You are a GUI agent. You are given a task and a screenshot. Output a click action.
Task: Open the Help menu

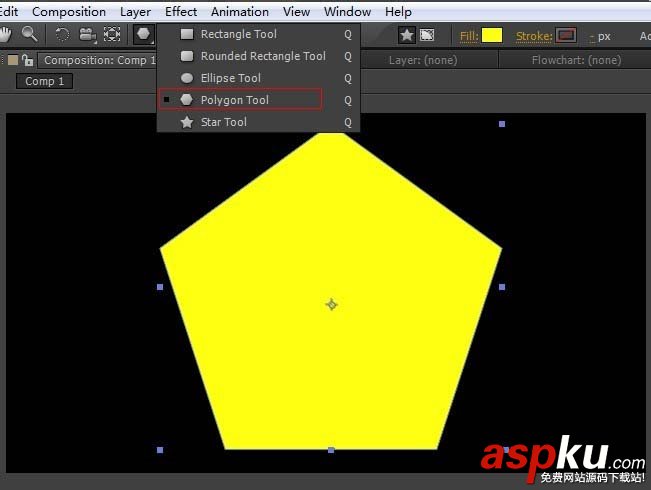(x=398, y=12)
